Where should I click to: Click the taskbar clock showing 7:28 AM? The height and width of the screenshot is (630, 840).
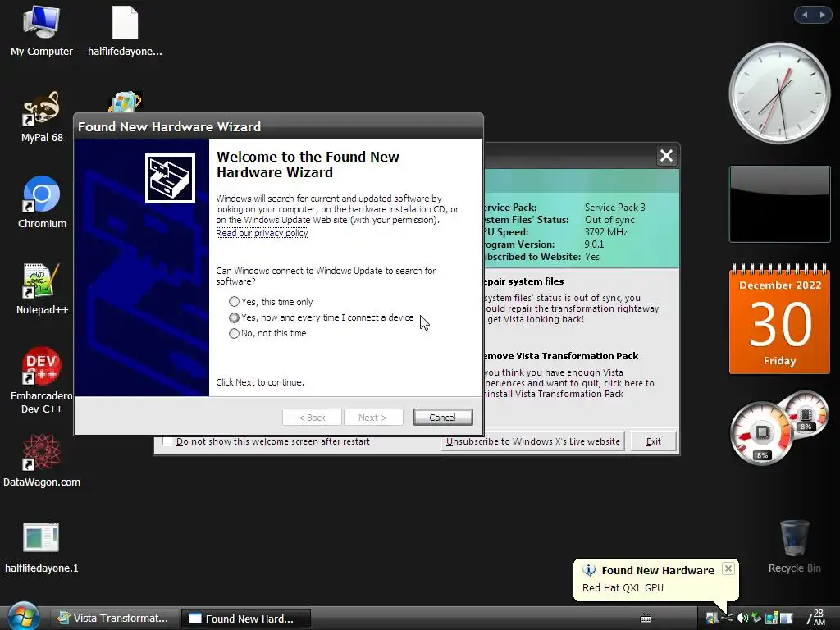pyautogui.click(x=815, y=618)
